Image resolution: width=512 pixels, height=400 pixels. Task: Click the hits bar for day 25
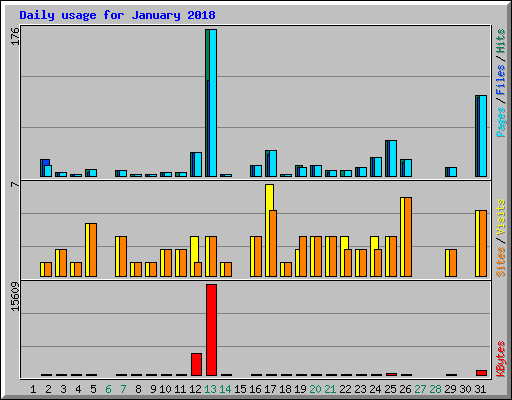[x=391, y=159]
